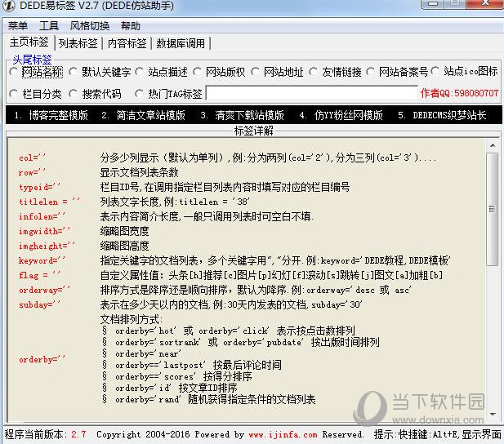Open DEDECMS织梦站长 link
Image resolution: width=504 pixels, height=444 pixels.
point(442,115)
